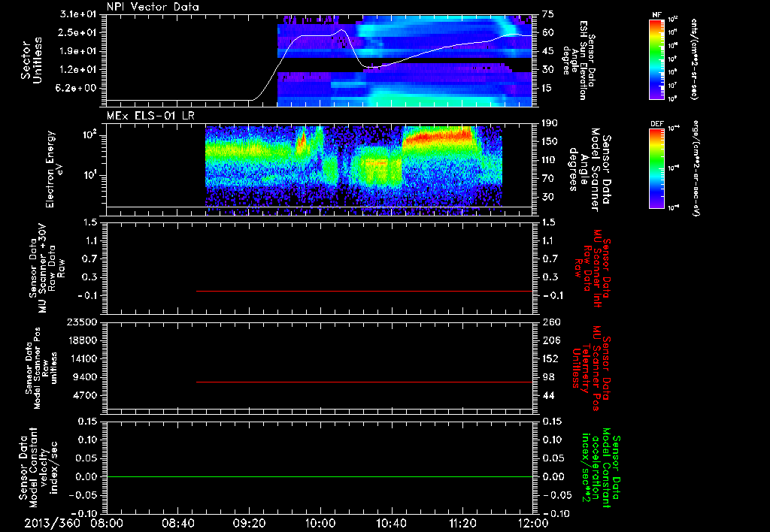
Task: Click the DEF color scale bar
Action: point(656,168)
